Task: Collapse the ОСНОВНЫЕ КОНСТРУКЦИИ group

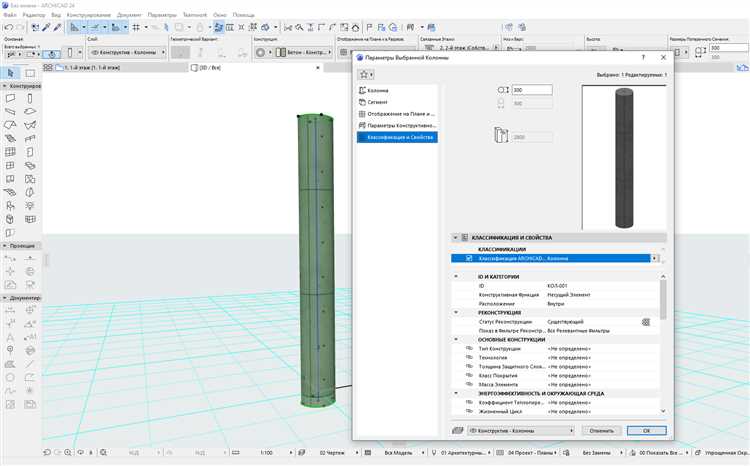Action: click(456, 340)
